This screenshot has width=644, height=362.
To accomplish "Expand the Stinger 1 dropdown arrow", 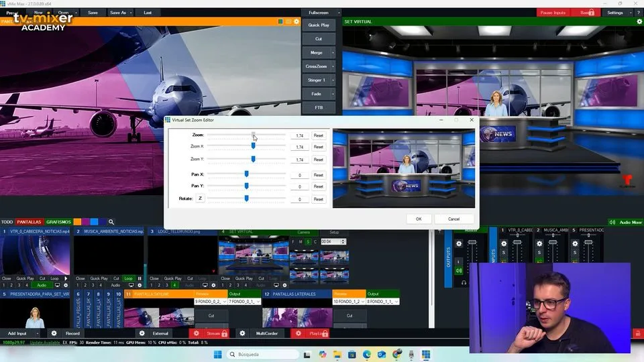I will point(333,80).
